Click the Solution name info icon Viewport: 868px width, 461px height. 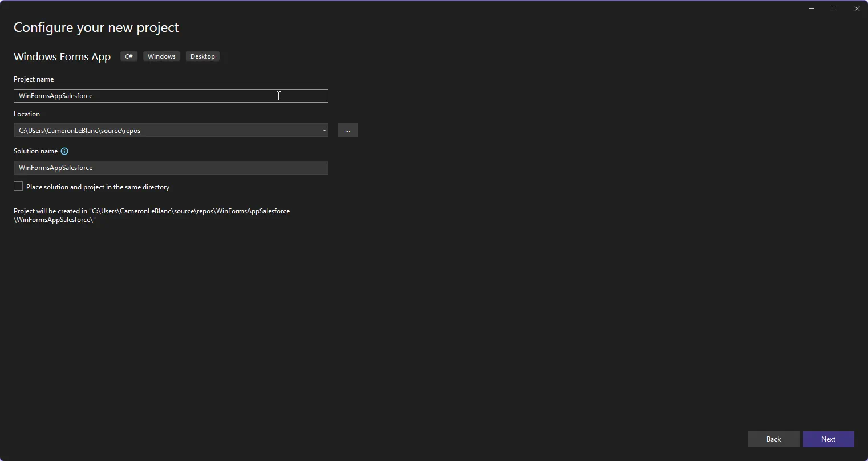64,151
